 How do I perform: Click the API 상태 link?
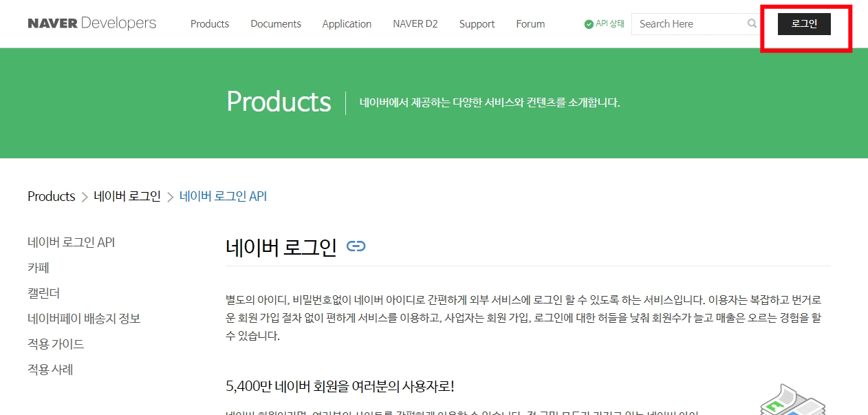[610, 23]
